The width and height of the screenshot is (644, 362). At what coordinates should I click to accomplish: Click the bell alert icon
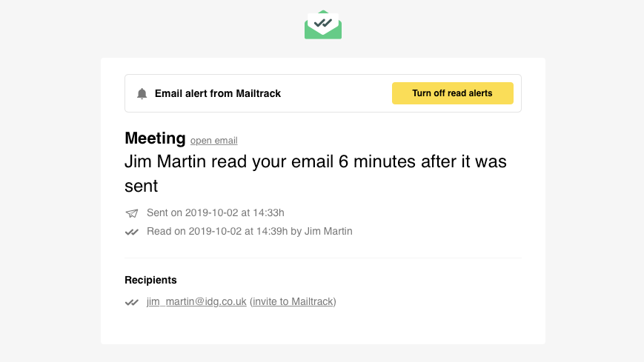(142, 93)
